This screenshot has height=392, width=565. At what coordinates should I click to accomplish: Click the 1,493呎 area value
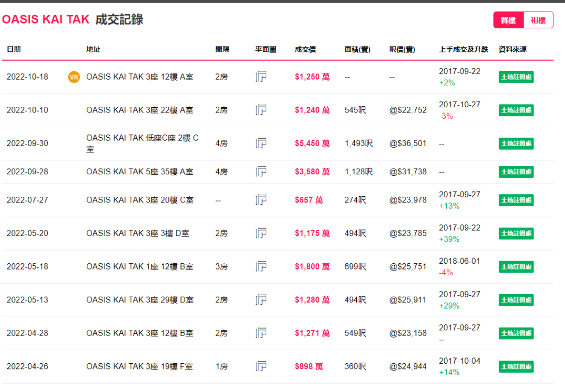(358, 143)
